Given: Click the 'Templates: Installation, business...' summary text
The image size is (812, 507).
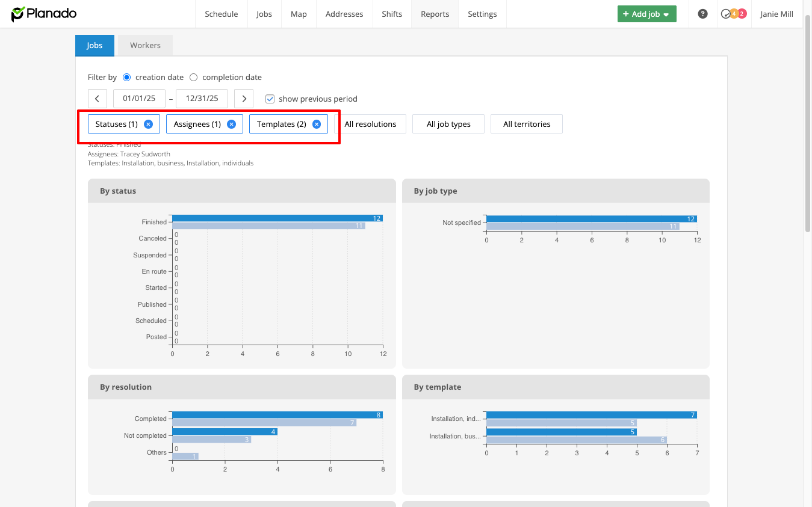Looking at the screenshot, I should pos(170,163).
